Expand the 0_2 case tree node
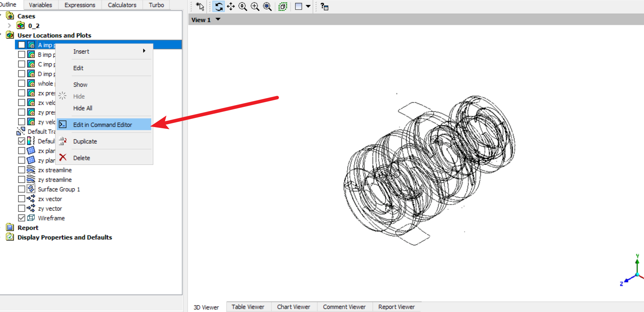The height and width of the screenshot is (312, 644). click(x=10, y=26)
